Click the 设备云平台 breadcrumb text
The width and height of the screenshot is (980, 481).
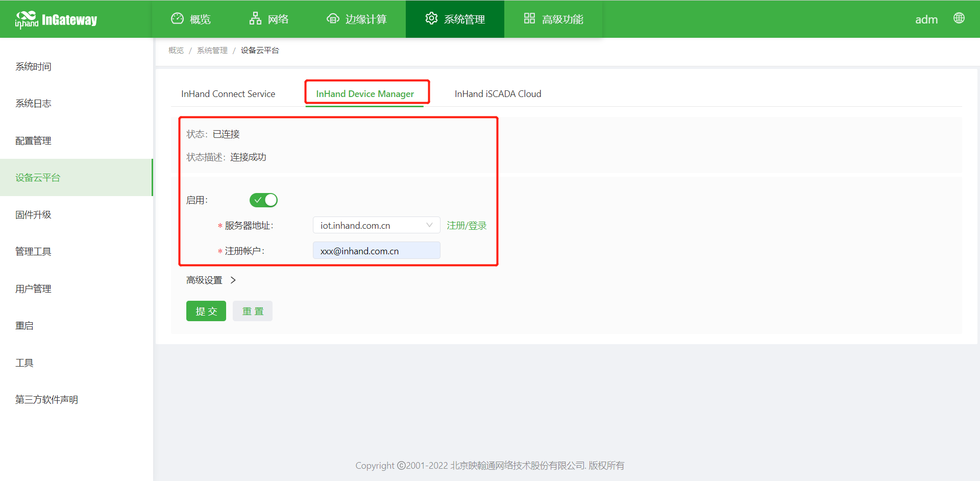coord(260,51)
